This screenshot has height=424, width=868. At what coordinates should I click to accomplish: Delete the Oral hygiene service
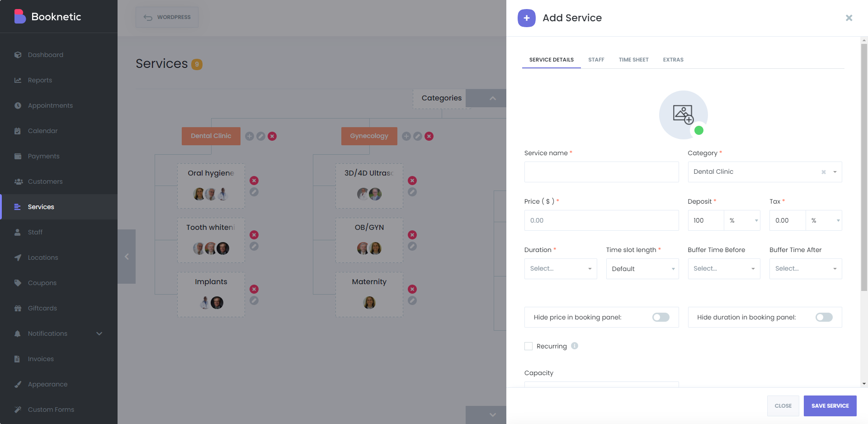pos(254,181)
